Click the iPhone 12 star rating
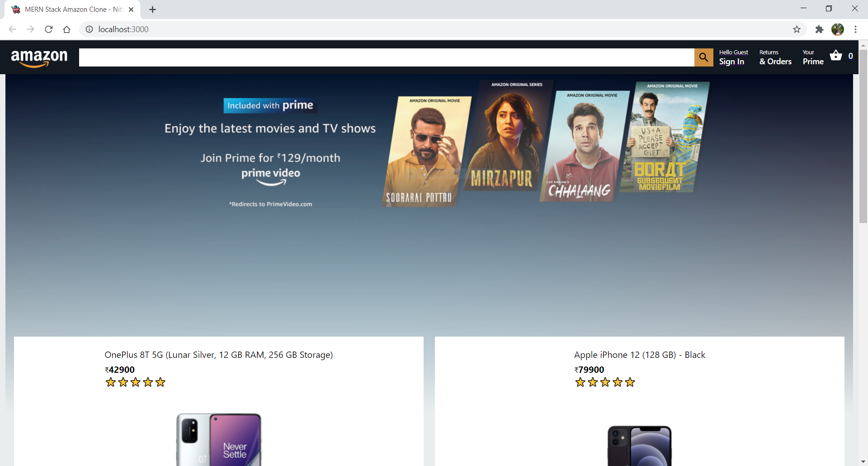This screenshot has width=868, height=466. (605, 382)
